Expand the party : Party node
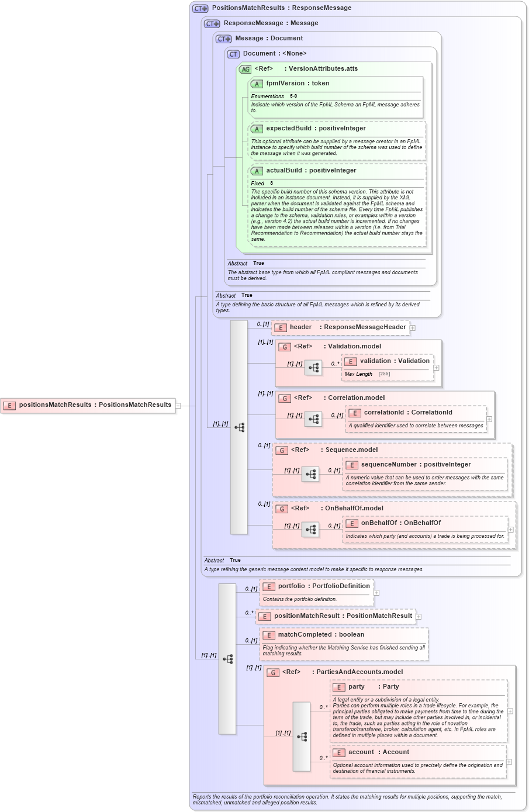The height and width of the screenshot is (812, 529). tap(510, 711)
